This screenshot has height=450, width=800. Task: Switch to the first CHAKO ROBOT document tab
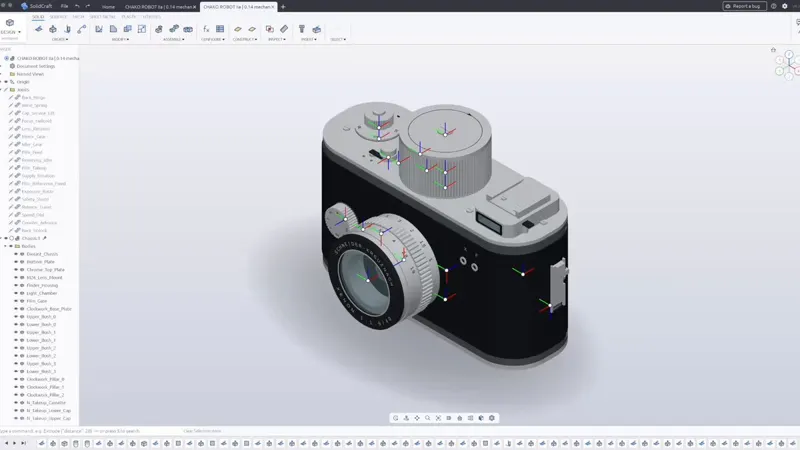coord(159,7)
